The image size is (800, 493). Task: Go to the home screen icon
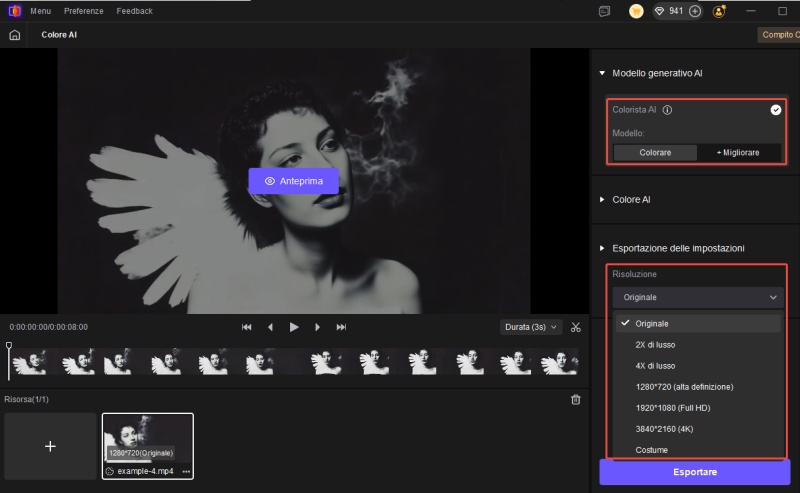pyautogui.click(x=15, y=35)
